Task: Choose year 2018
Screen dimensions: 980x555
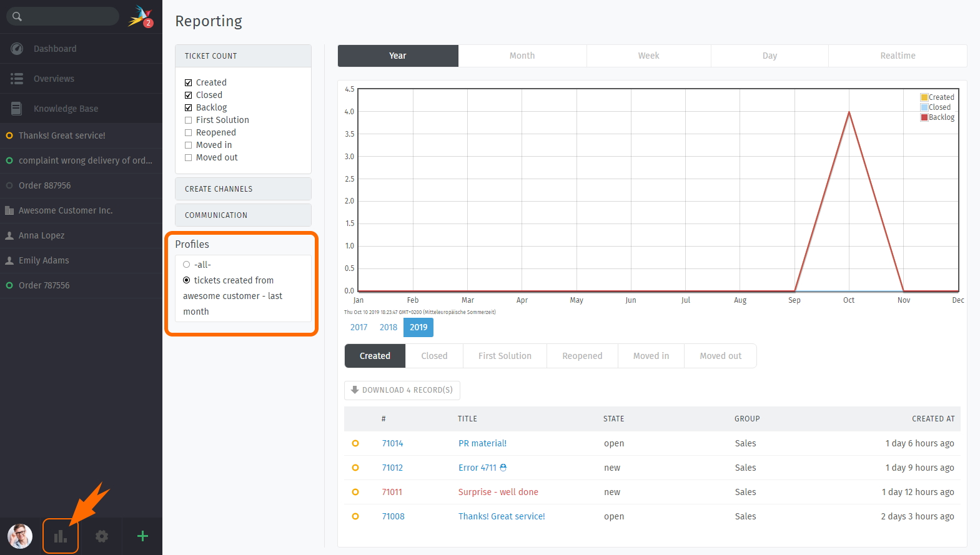Action: (x=389, y=327)
